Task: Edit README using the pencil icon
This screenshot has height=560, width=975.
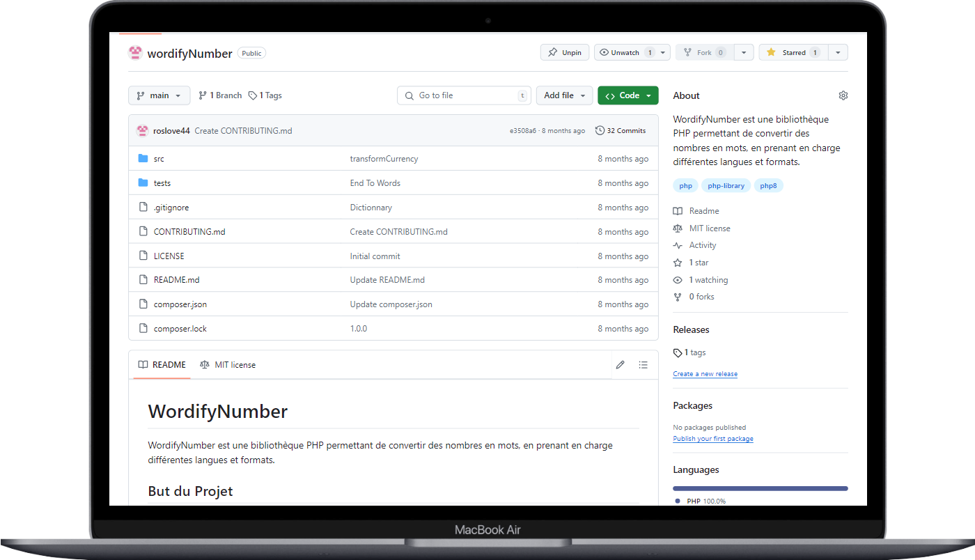Action: (x=621, y=365)
